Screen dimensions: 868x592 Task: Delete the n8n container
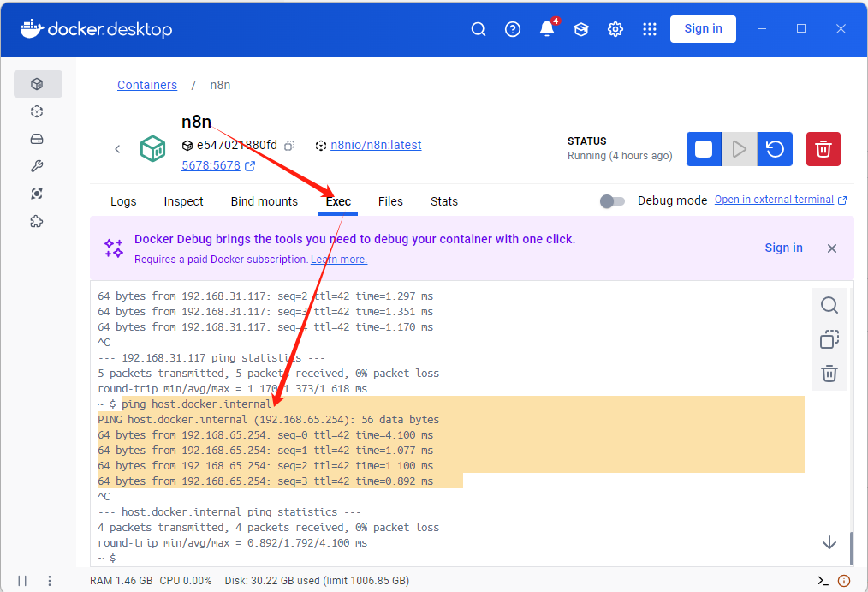pos(823,149)
